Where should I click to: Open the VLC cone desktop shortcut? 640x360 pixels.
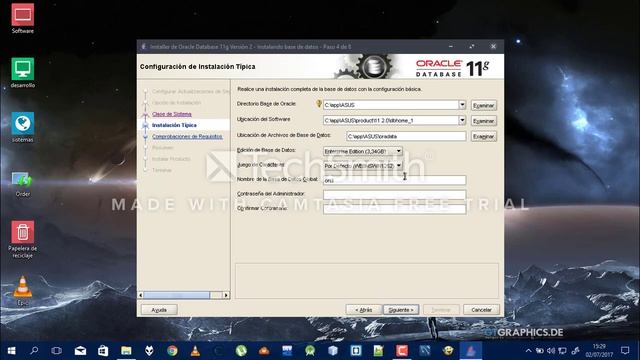[x=22, y=291]
